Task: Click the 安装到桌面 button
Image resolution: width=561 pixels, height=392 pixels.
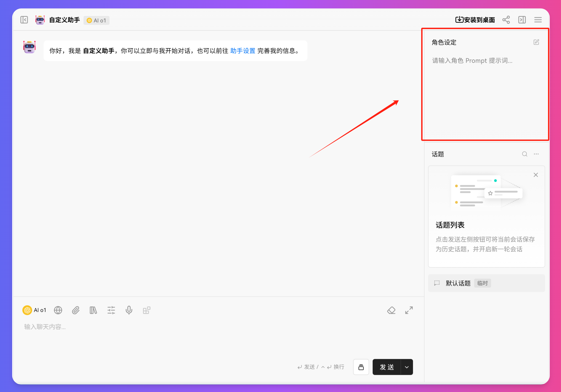Action: click(x=475, y=19)
